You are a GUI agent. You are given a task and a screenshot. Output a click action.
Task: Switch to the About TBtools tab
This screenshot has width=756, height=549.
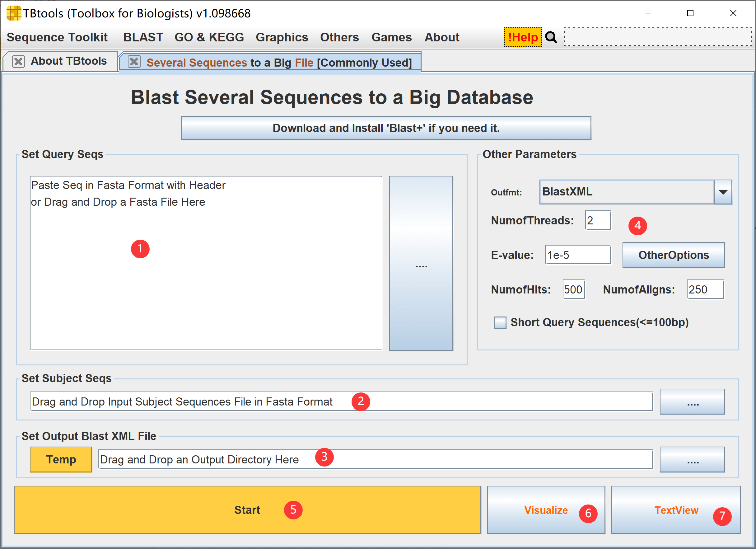click(68, 61)
